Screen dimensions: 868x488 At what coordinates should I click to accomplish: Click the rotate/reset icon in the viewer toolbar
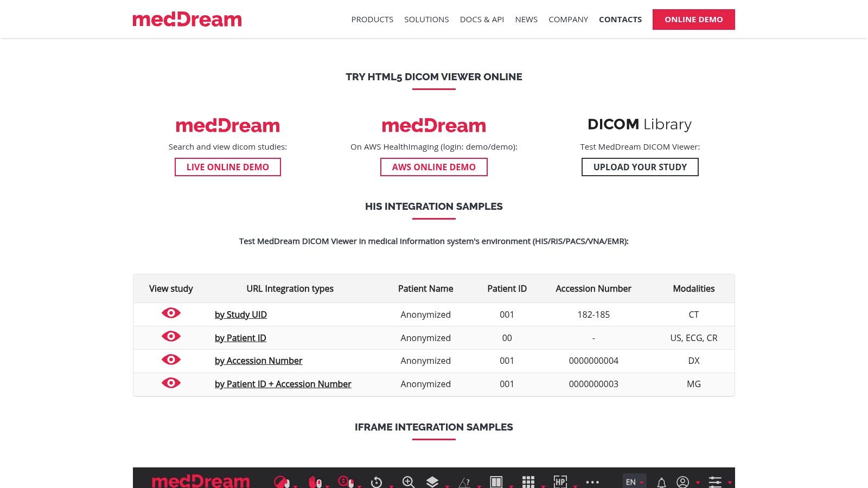pyautogui.click(x=376, y=481)
